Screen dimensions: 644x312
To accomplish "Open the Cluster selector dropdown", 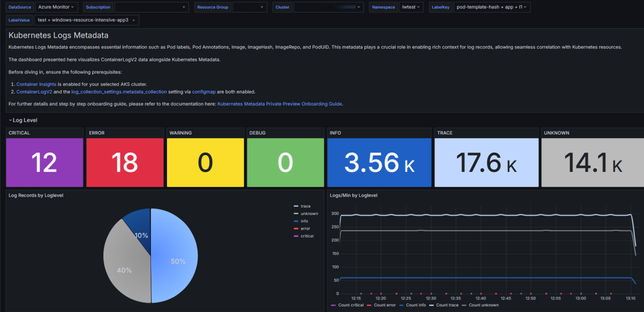I will [x=328, y=7].
